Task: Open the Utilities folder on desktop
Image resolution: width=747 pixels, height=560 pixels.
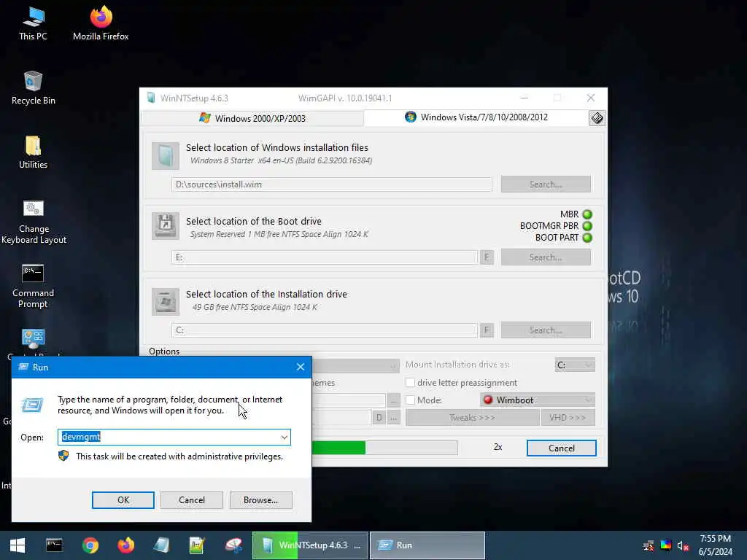Action: [33, 152]
